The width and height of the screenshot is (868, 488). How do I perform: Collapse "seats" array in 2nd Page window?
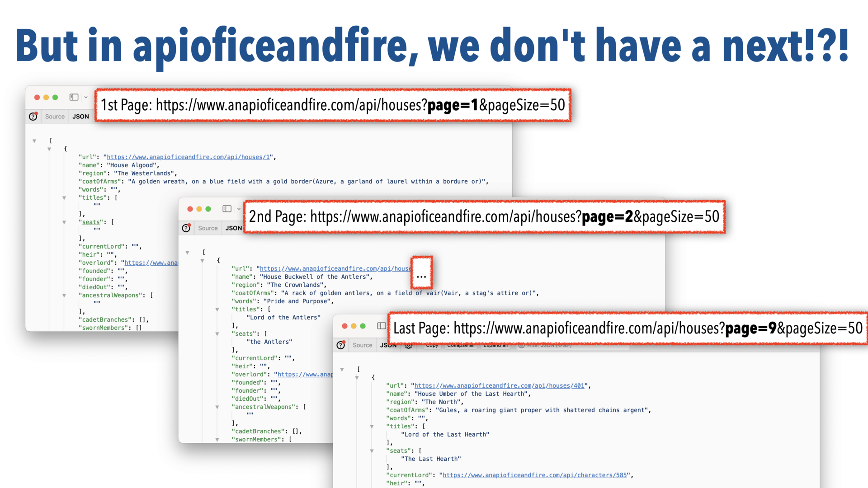(217, 334)
